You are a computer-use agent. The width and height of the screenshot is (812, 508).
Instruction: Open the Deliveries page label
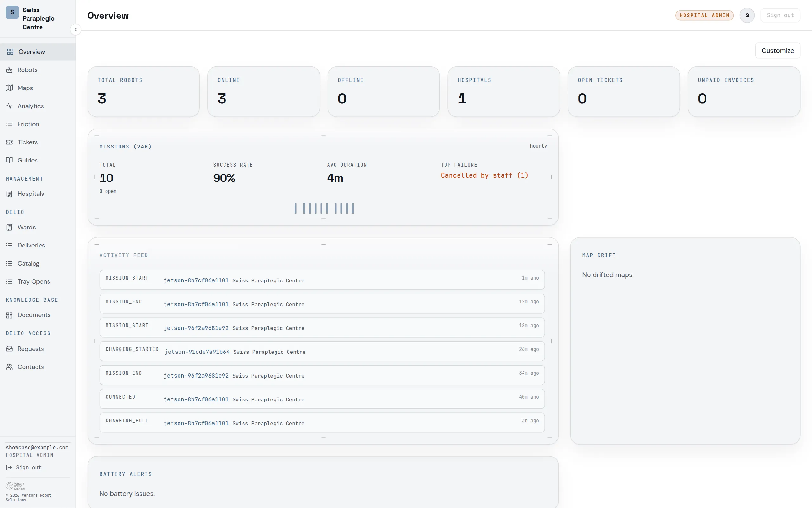pyautogui.click(x=31, y=245)
